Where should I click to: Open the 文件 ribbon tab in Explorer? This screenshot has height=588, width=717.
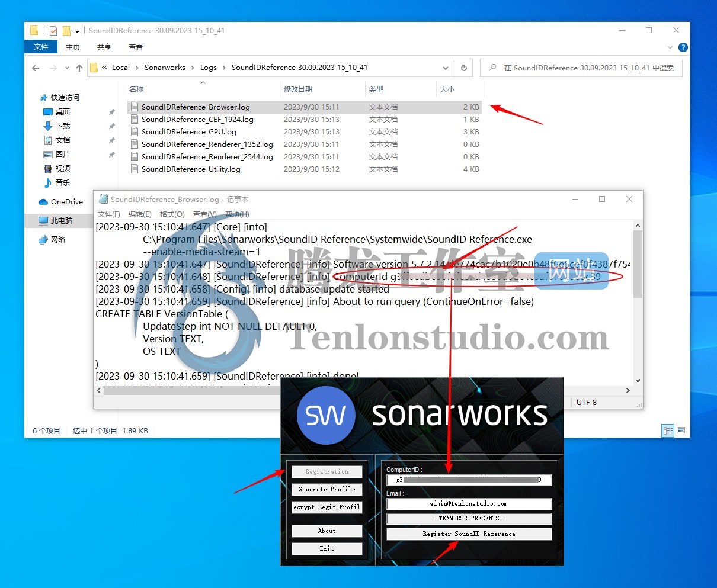(41, 47)
